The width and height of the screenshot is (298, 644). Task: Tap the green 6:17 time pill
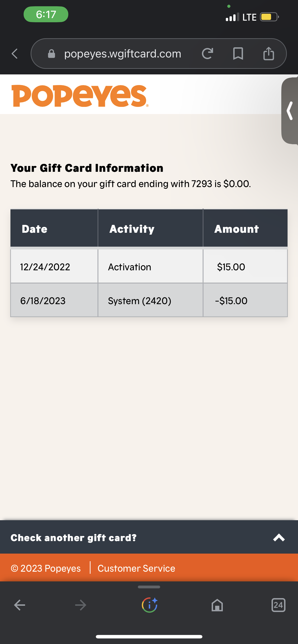tap(46, 14)
